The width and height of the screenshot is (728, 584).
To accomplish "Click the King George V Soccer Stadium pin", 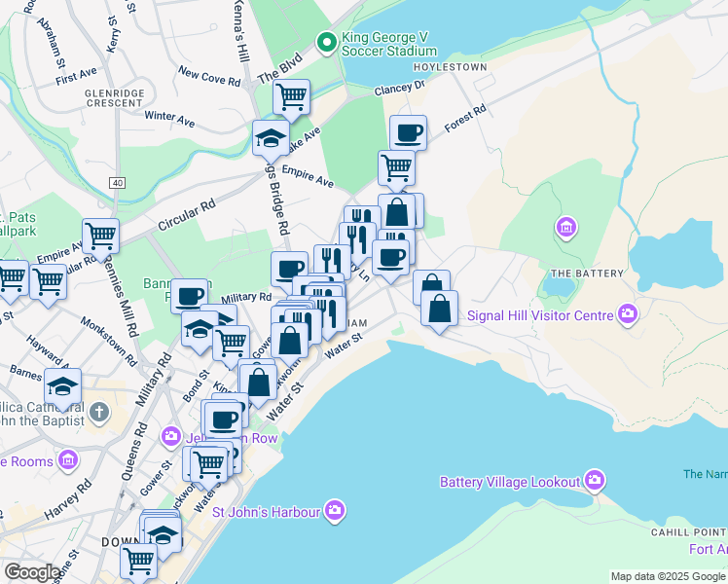I will (x=327, y=42).
